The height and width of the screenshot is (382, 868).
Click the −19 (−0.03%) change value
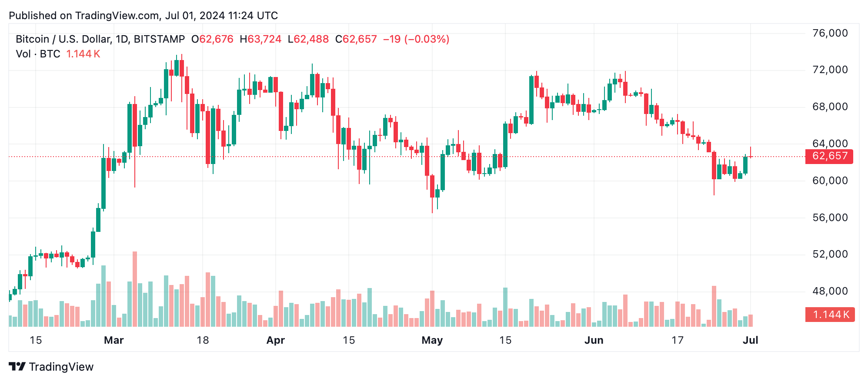[416, 39]
